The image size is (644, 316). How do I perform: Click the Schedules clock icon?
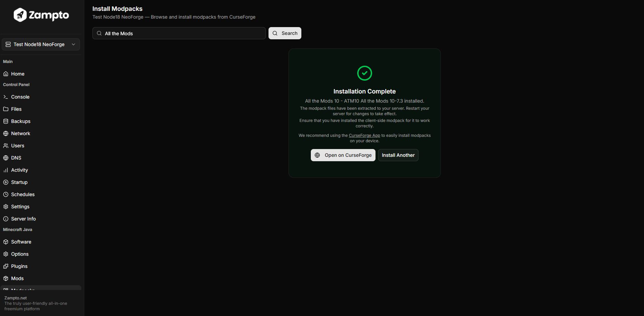tap(6, 194)
